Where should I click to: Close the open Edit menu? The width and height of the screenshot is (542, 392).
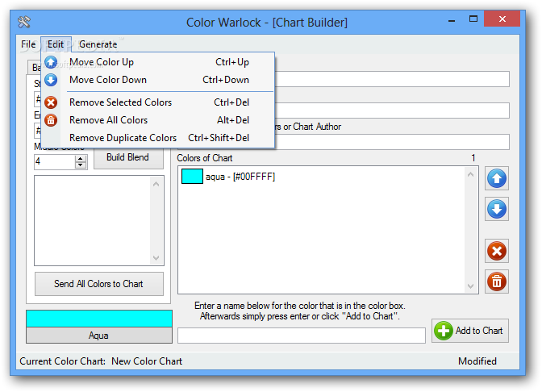tap(56, 44)
